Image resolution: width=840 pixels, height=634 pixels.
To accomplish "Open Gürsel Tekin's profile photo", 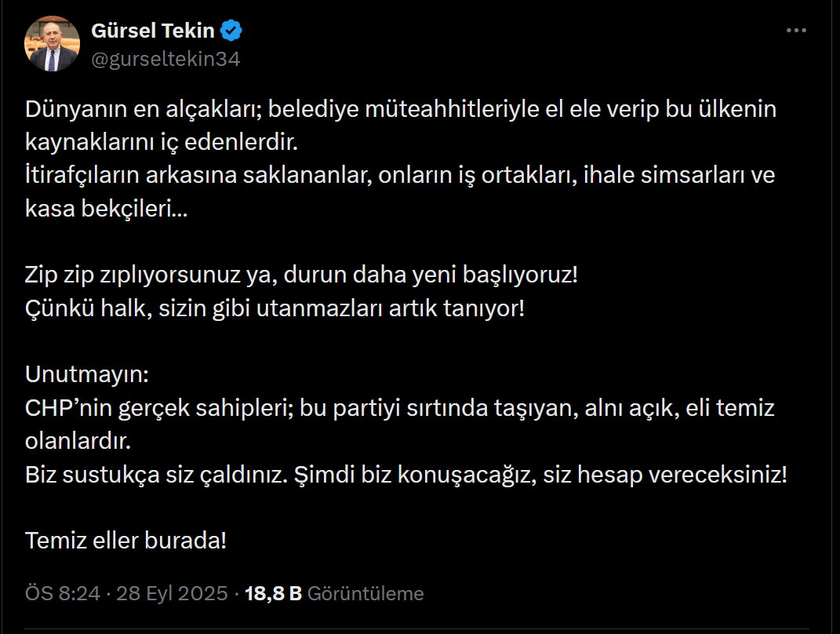I will (52, 44).
